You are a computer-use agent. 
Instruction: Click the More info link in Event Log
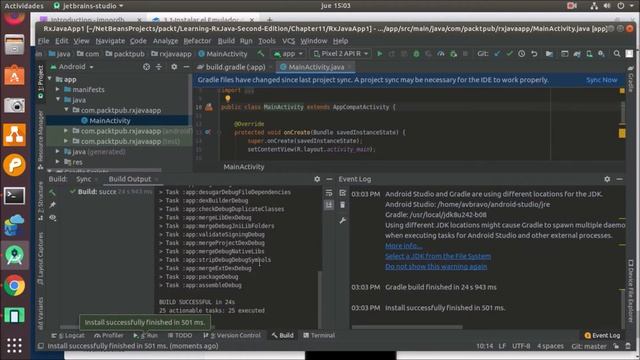404,246
